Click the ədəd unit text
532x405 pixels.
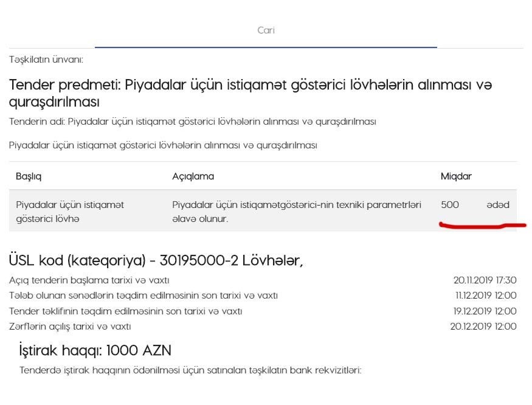[x=497, y=205]
